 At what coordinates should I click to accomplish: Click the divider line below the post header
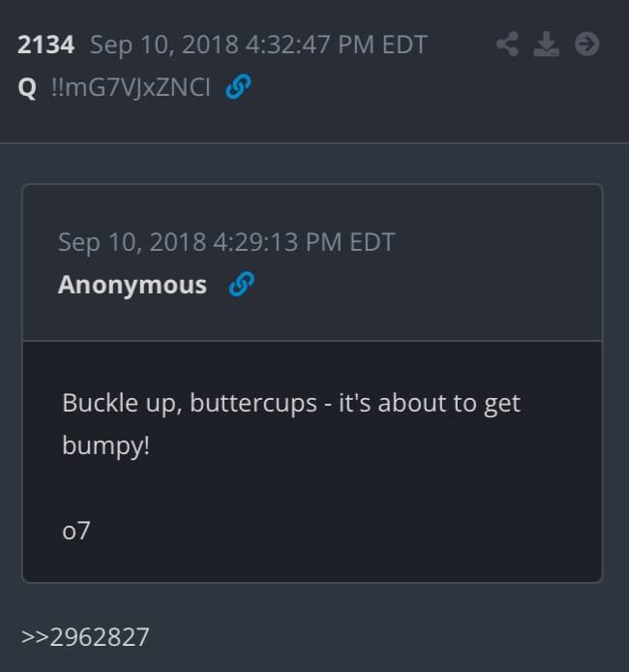pyautogui.click(x=314, y=142)
